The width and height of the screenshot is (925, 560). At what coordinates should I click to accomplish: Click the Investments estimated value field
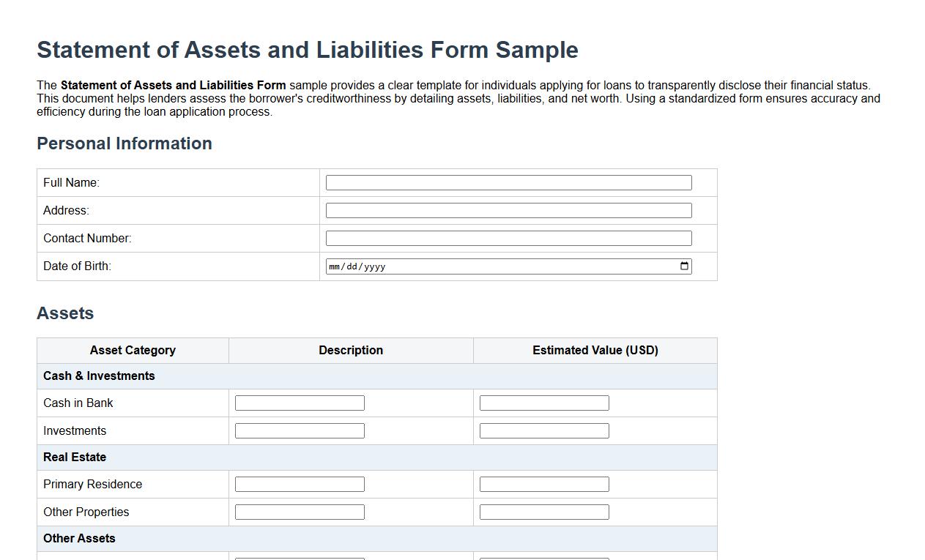tap(543, 430)
